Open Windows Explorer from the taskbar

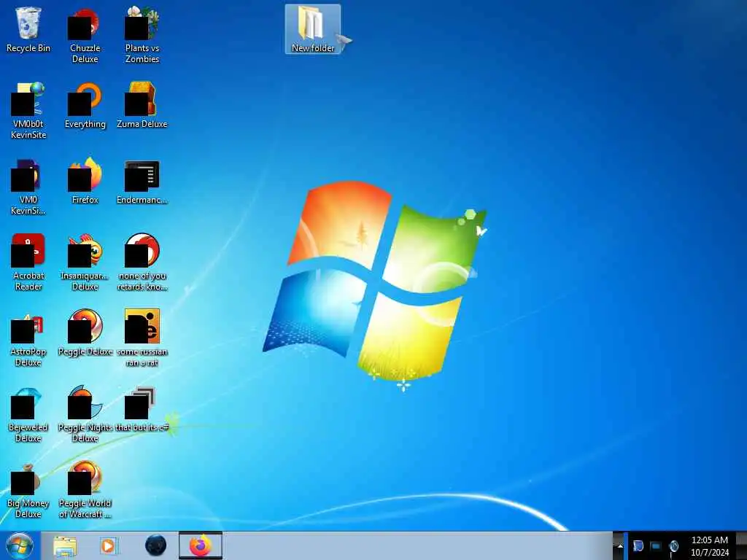coord(65,545)
